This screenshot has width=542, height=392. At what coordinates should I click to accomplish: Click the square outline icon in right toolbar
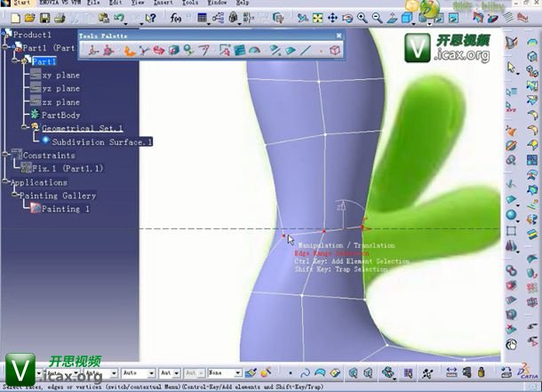(511, 230)
